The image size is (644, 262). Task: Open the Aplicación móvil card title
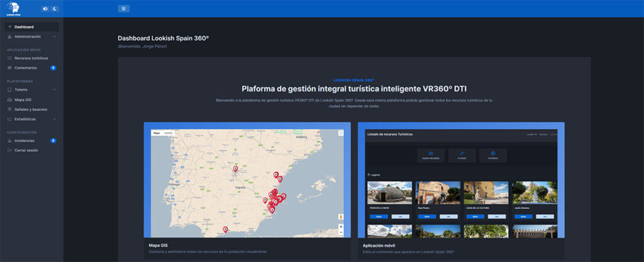point(379,245)
